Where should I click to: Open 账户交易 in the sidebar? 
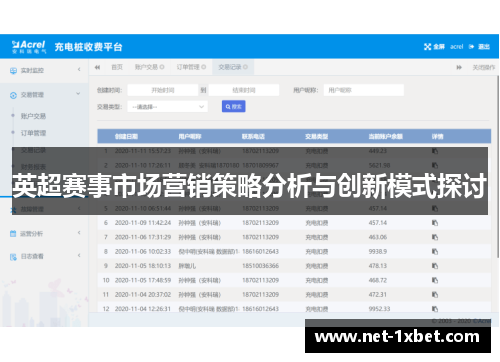(x=33, y=116)
